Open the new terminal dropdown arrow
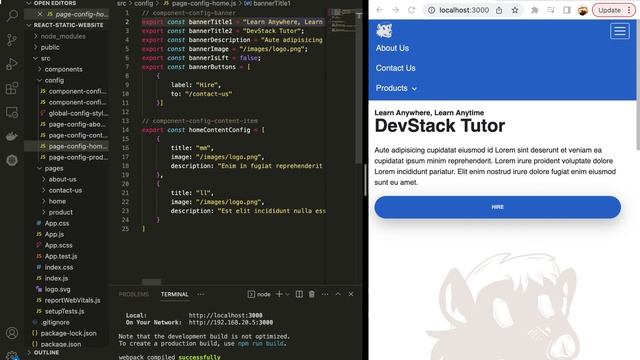Image resolution: width=640 pixels, height=360 pixels. (x=288, y=294)
